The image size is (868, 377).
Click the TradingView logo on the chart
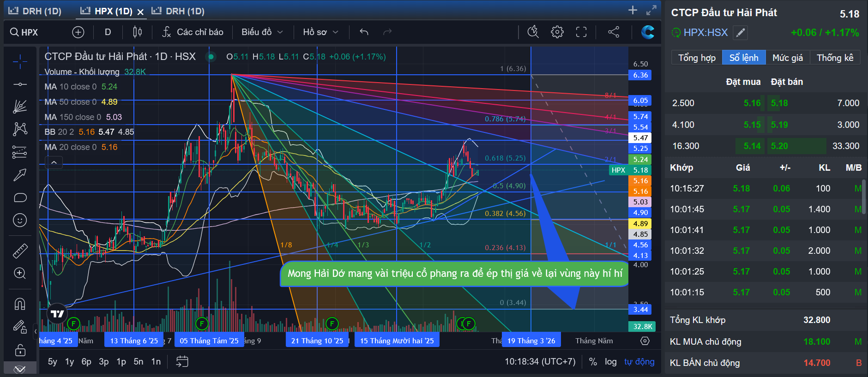tap(57, 314)
